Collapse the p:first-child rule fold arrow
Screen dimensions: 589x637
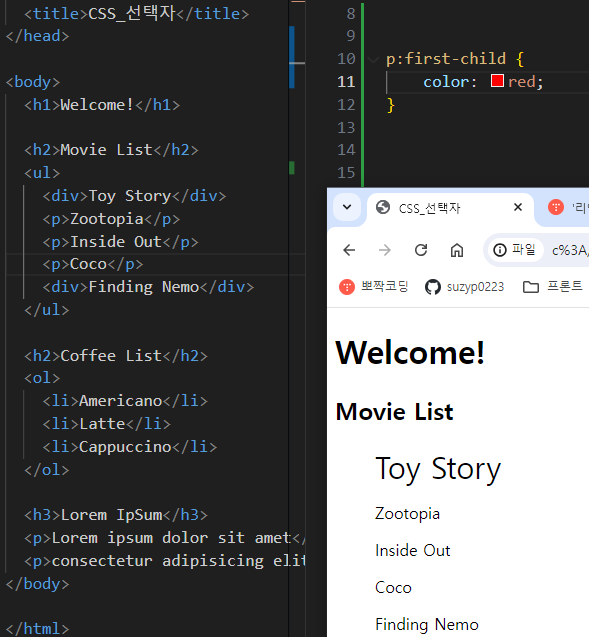pyautogui.click(x=373, y=59)
